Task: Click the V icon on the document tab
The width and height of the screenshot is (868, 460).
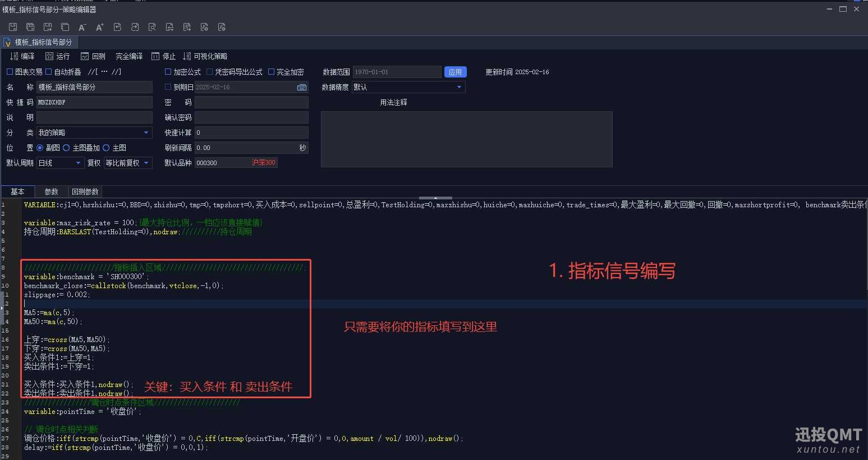Action: (7, 43)
